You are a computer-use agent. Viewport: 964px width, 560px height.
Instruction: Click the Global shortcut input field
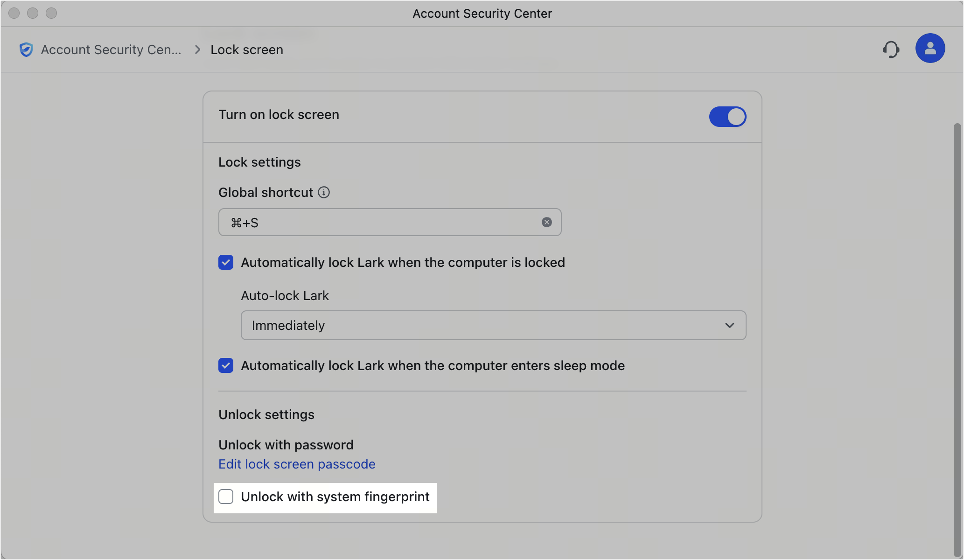coord(390,222)
